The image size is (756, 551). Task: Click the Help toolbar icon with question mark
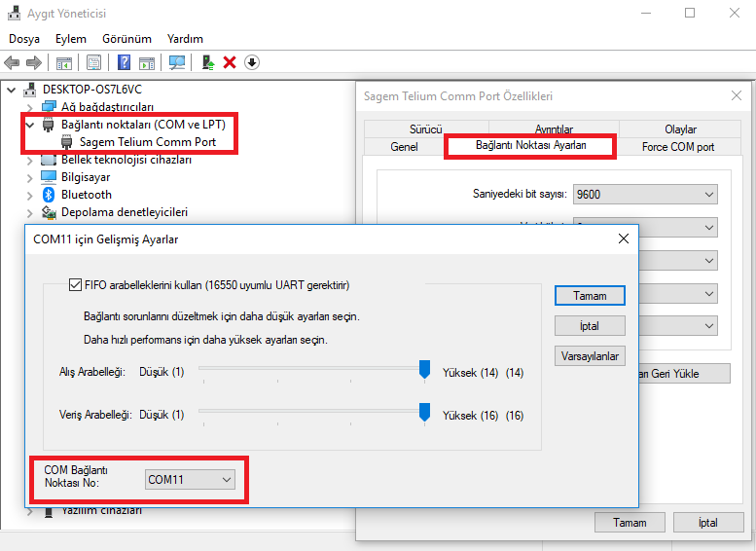[124, 62]
